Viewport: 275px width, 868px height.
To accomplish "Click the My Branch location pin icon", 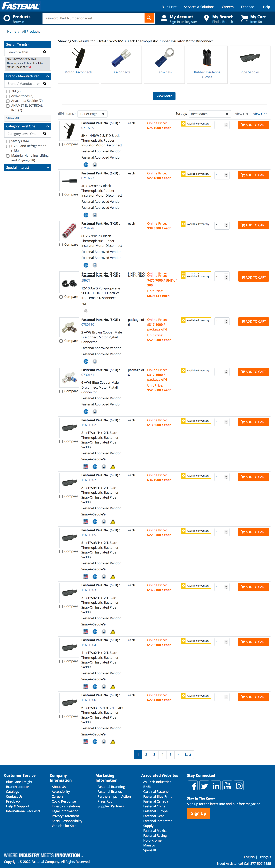I will [x=206, y=18].
